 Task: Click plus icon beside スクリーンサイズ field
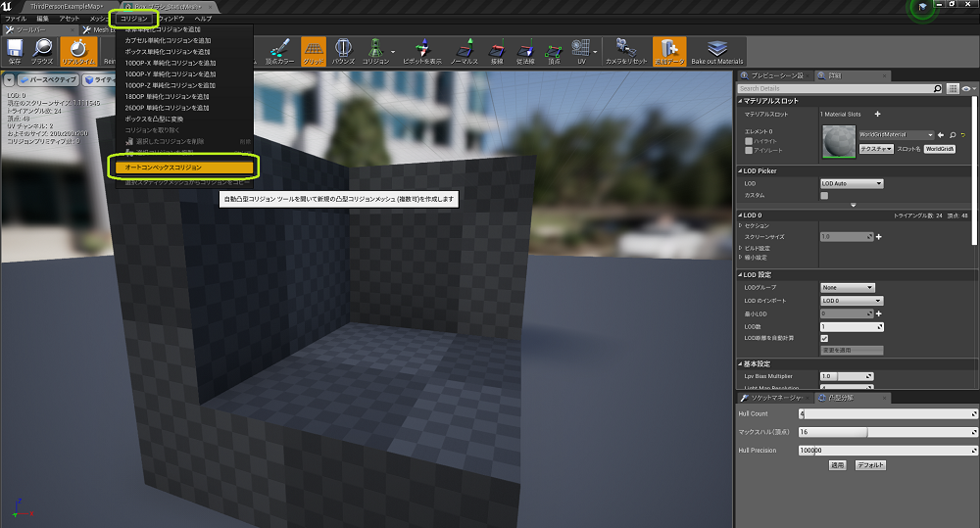tap(879, 237)
